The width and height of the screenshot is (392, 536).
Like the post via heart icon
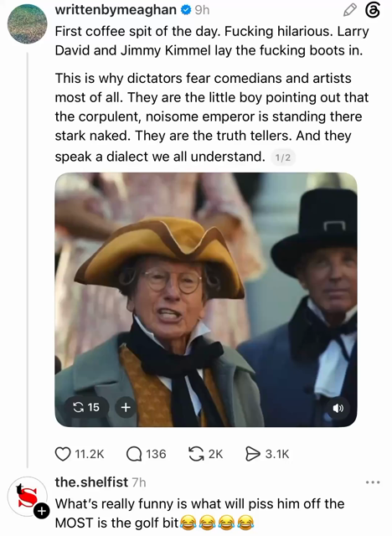click(x=63, y=454)
